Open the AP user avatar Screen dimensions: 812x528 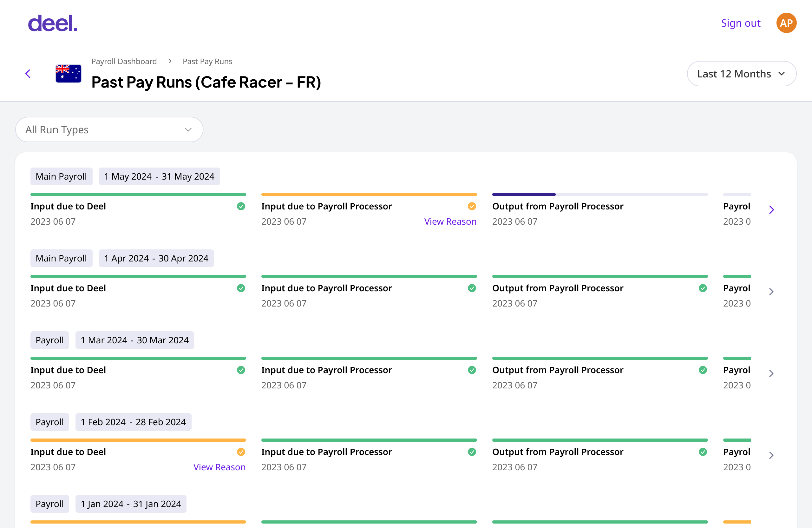pos(786,23)
